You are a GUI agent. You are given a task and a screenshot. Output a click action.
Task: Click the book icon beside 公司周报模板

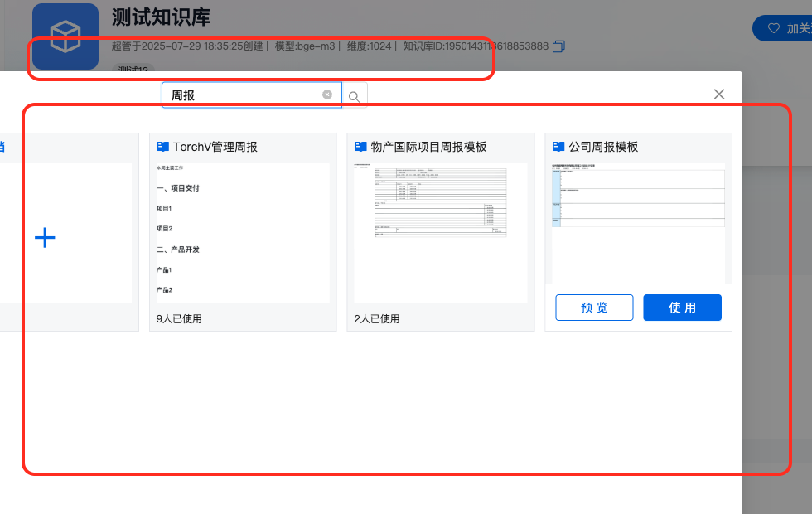coord(558,147)
